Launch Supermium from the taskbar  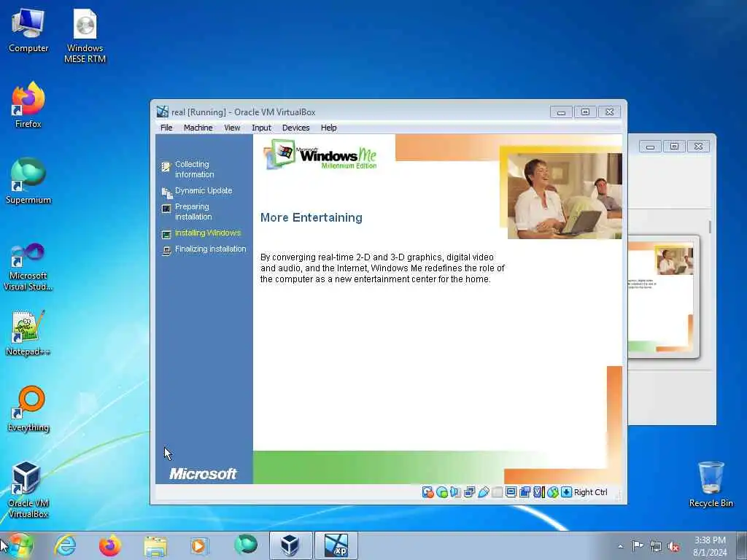pyautogui.click(x=245, y=545)
